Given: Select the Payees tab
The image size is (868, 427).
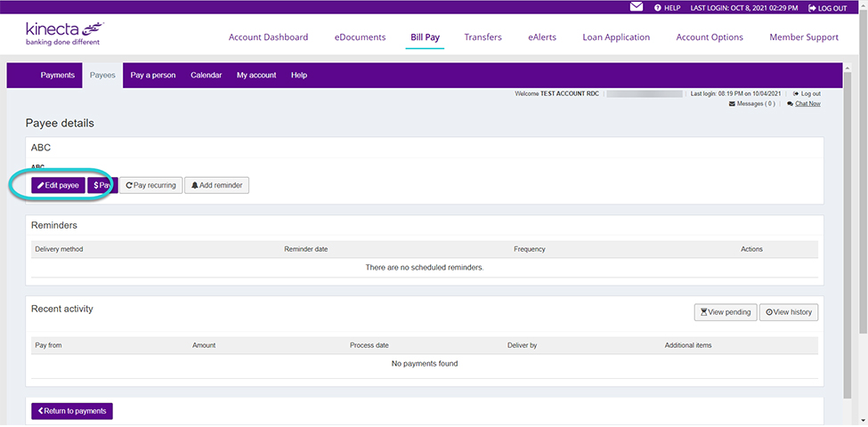Looking at the screenshot, I should click(102, 76).
